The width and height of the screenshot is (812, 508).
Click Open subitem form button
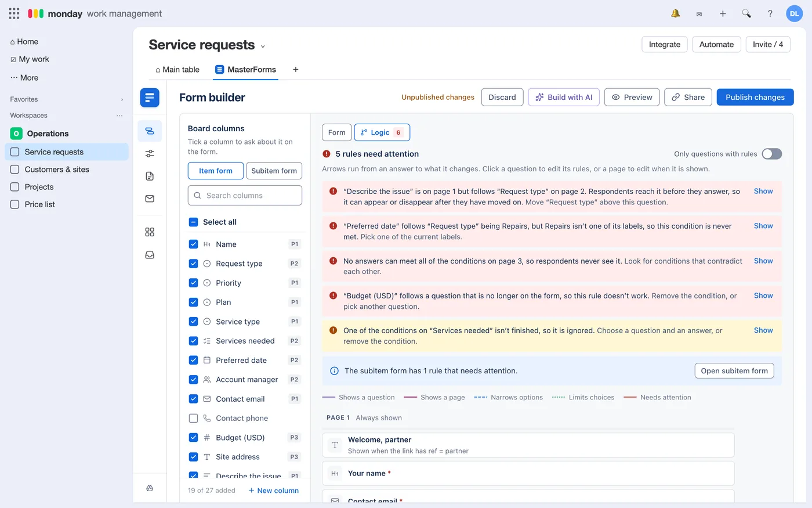(x=734, y=371)
